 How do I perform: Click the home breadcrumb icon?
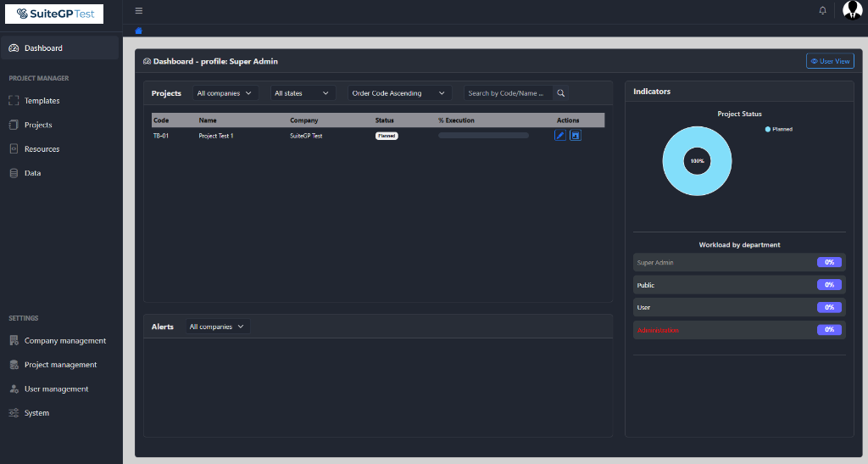pyautogui.click(x=138, y=31)
